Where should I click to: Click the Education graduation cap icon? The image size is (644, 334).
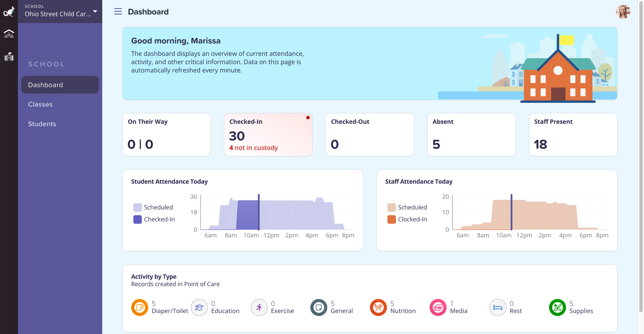[199, 307]
